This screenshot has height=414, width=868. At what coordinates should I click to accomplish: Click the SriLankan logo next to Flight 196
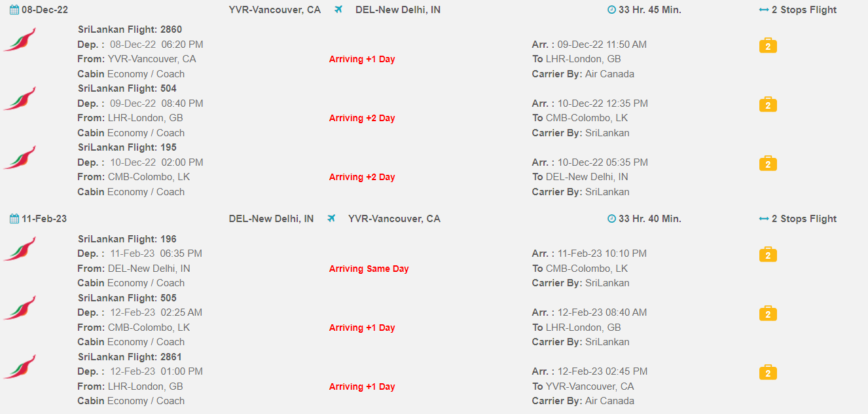(x=20, y=249)
